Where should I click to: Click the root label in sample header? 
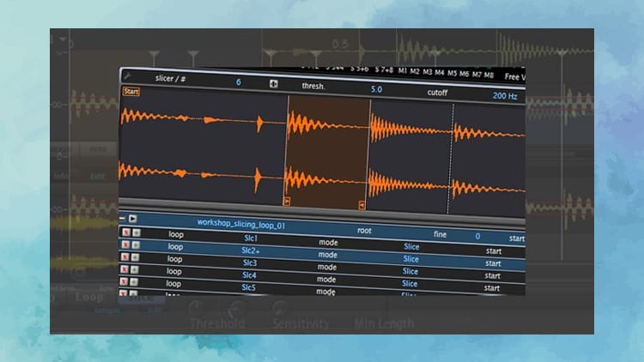[x=364, y=231]
